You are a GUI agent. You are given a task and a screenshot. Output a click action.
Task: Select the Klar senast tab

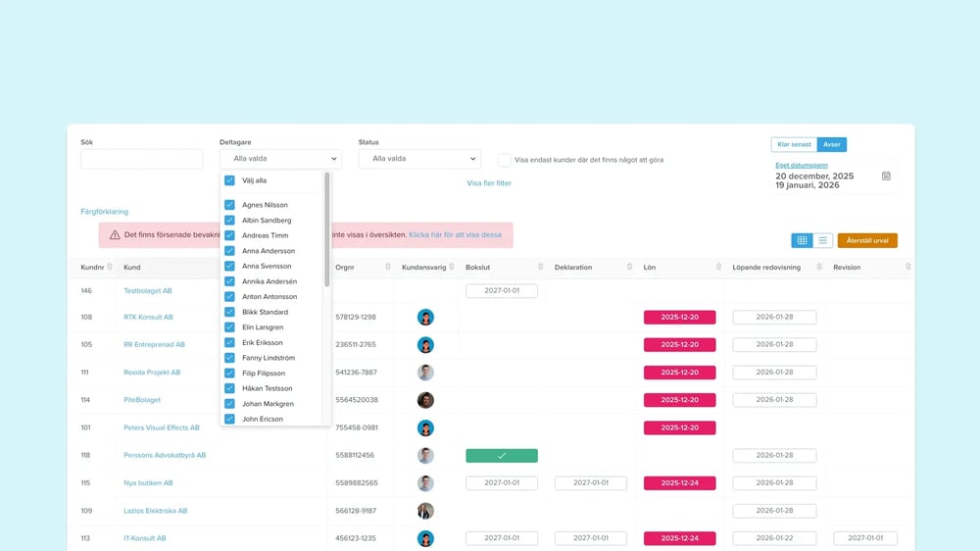(794, 144)
